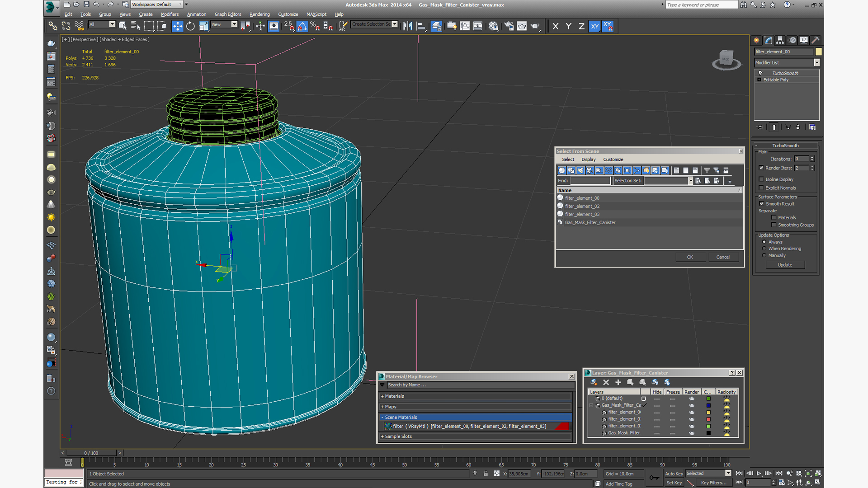Click the Set Key button

(x=674, y=483)
